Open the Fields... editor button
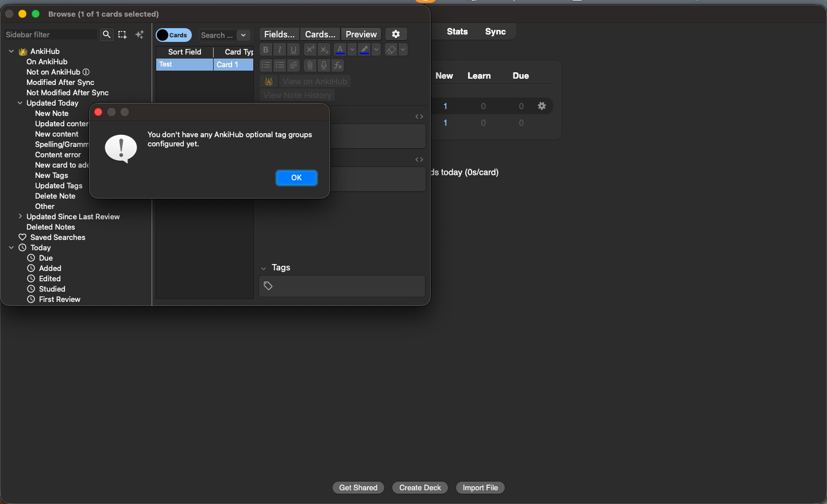This screenshot has height=504, width=827. 279,34
